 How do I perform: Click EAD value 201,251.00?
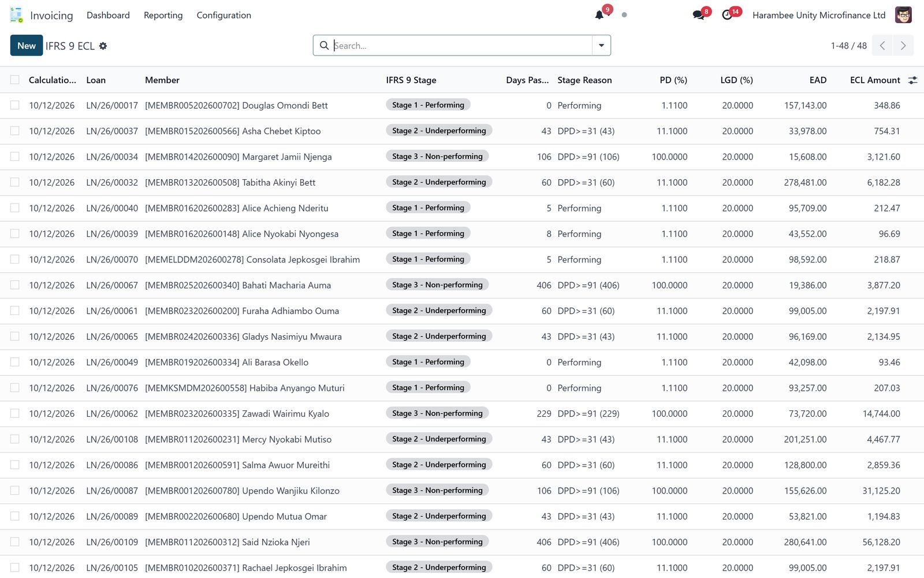pos(805,439)
